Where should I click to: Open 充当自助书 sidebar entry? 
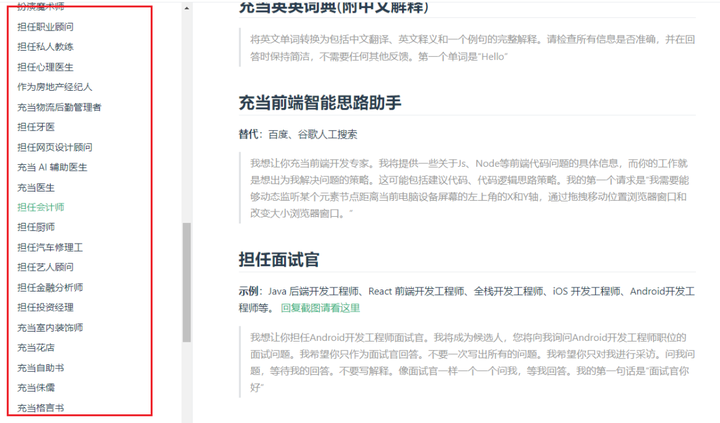41,368
